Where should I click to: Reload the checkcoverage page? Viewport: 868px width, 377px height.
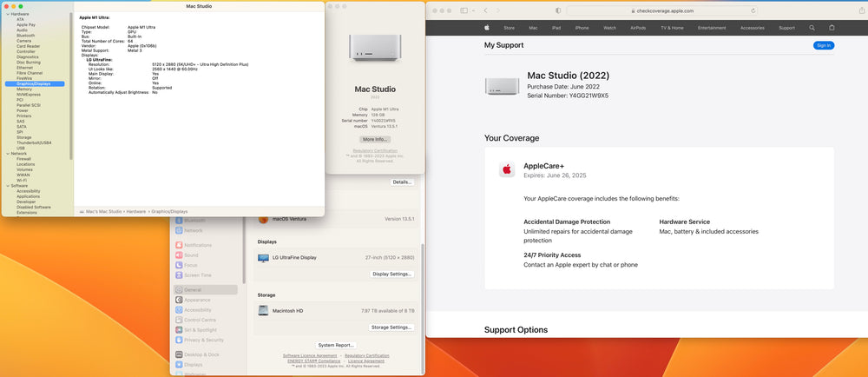[753, 10]
